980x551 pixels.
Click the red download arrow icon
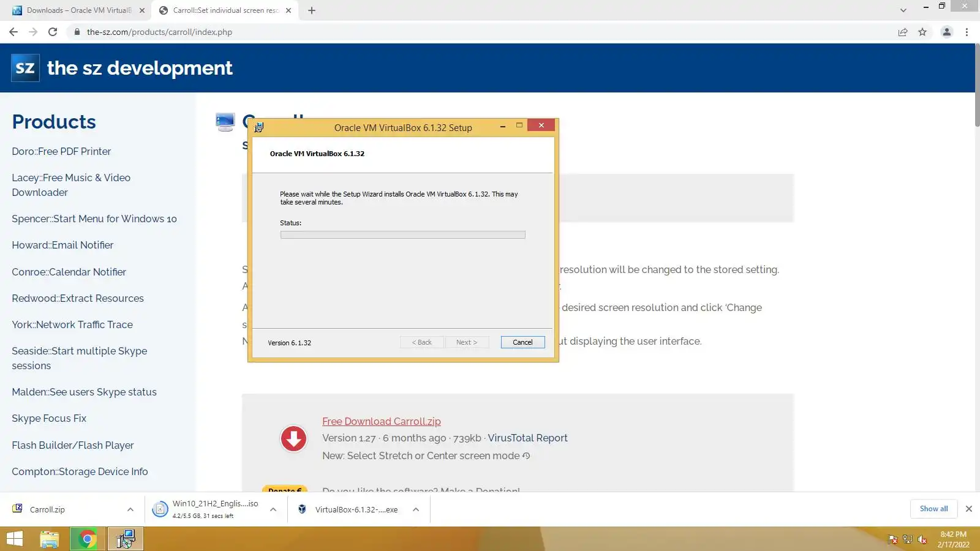click(x=293, y=438)
